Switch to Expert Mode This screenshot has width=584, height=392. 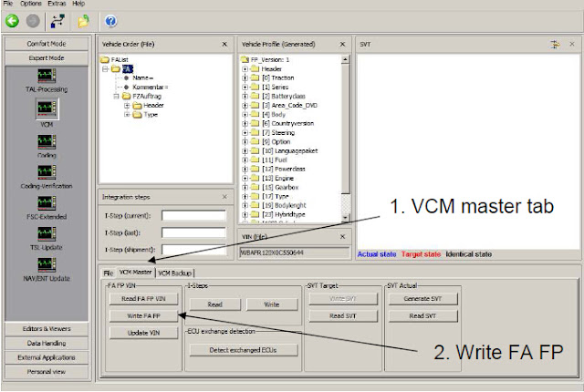(47, 58)
